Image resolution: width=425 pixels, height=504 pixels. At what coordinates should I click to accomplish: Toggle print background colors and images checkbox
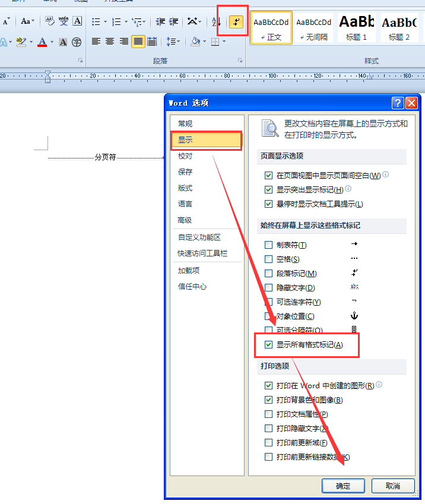pos(268,400)
